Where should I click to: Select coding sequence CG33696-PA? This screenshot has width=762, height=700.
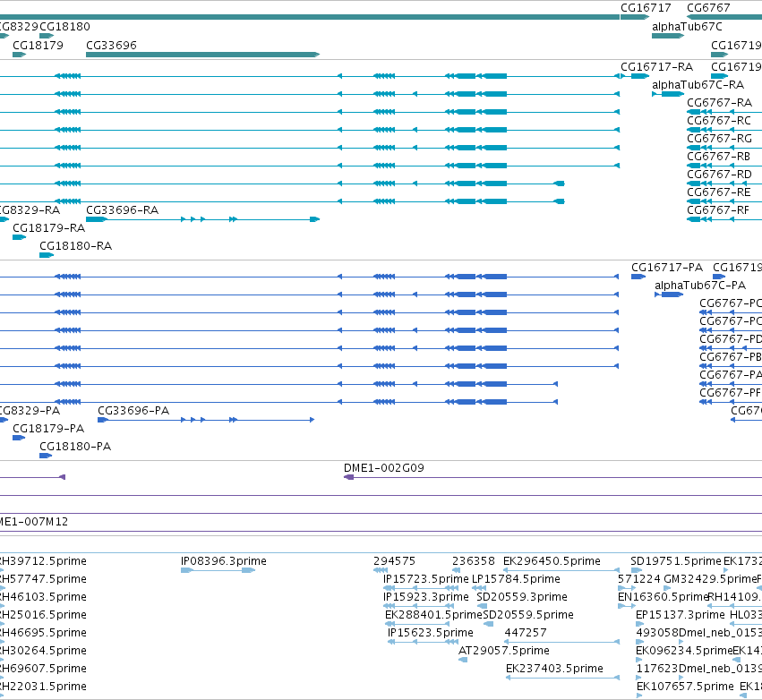click(133, 411)
